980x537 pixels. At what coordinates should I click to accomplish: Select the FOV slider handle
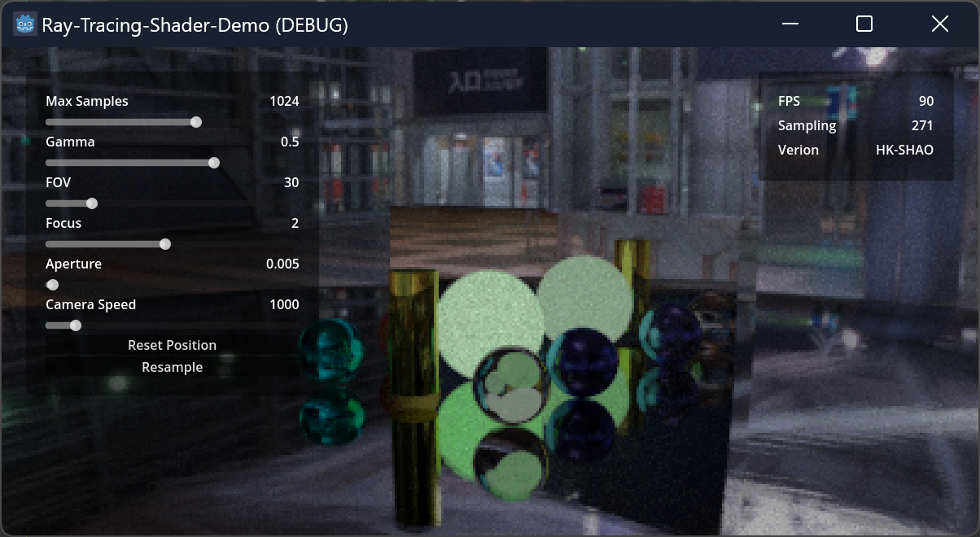tap(92, 203)
